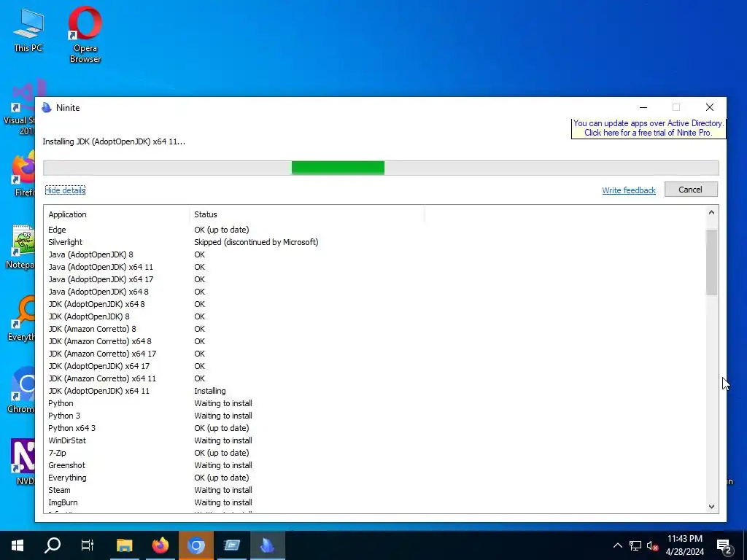The image size is (747, 560).
Task: Select the Everything desktop shortcut
Action: point(21,319)
